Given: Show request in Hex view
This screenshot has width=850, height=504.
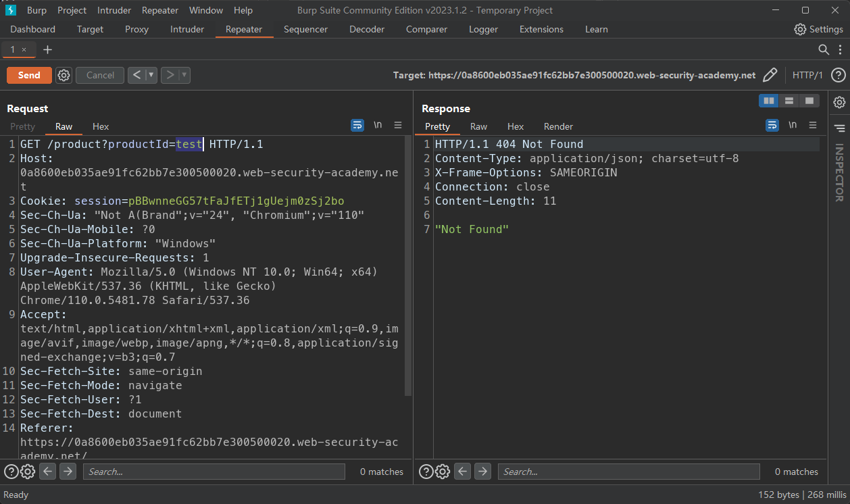Looking at the screenshot, I should tap(101, 126).
